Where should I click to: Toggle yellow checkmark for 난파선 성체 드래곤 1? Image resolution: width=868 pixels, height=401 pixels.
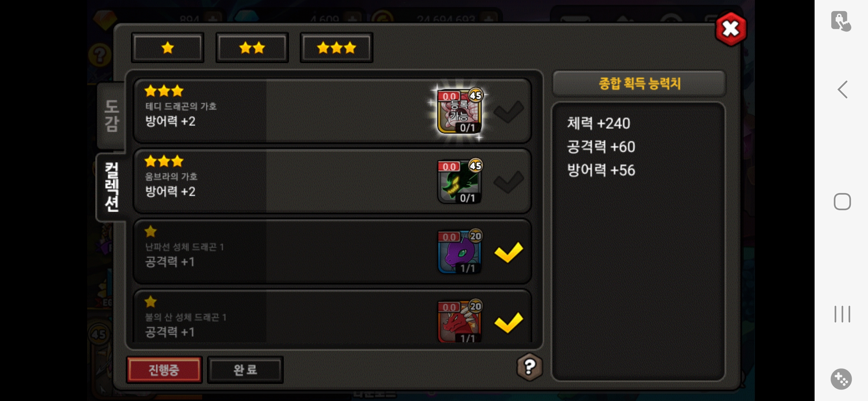click(509, 252)
